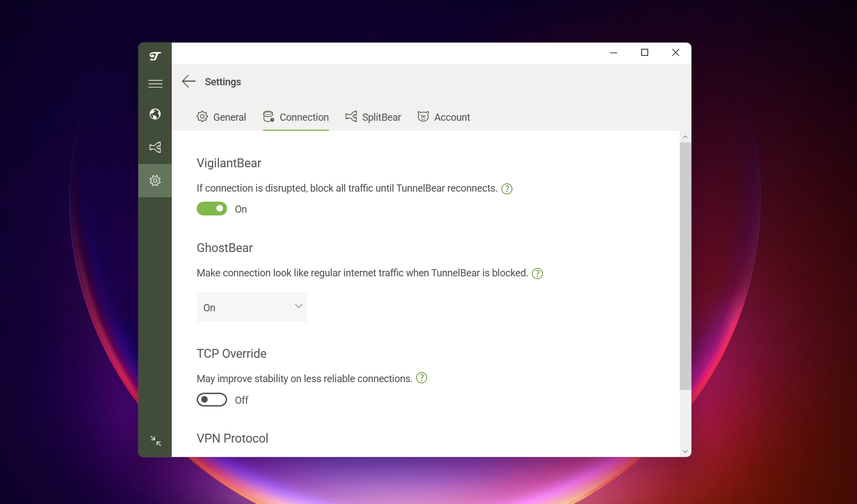Click the VigilantBear heading
The image size is (857, 504).
point(229,163)
